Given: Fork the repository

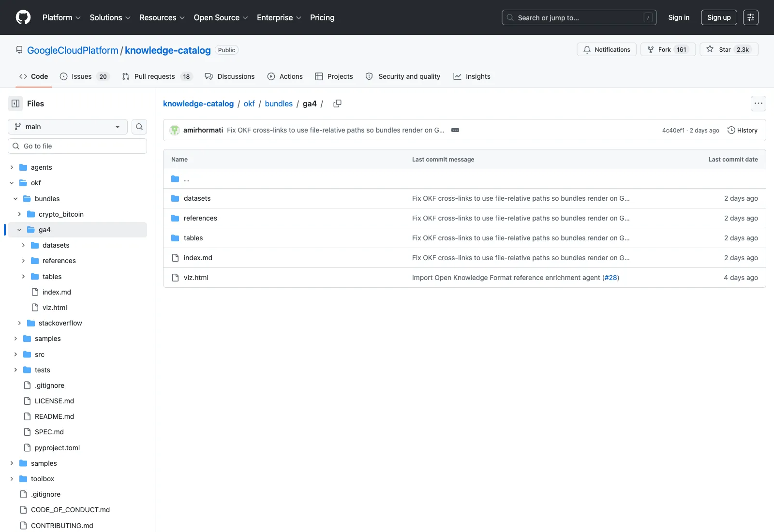Looking at the screenshot, I should click(x=668, y=49).
